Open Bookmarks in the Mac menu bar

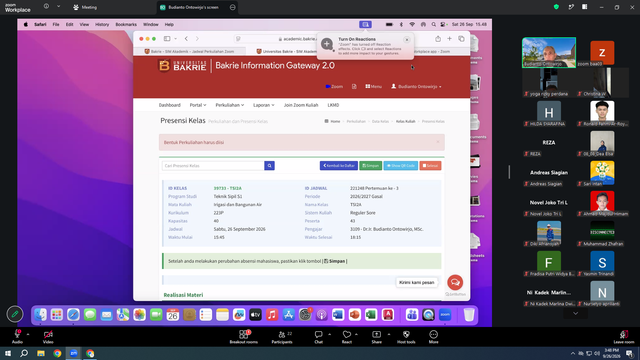pos(126,24)
